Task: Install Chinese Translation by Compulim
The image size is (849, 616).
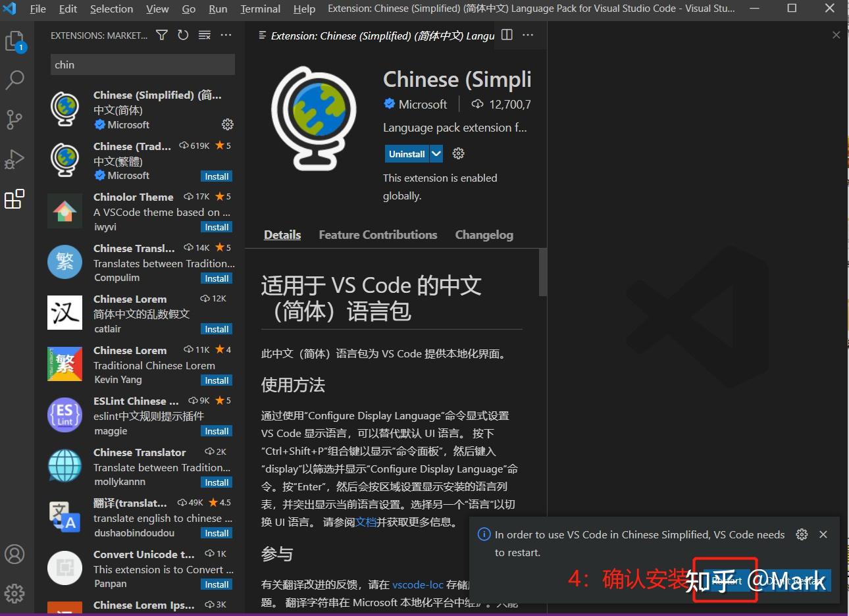Action: (217, 278)
